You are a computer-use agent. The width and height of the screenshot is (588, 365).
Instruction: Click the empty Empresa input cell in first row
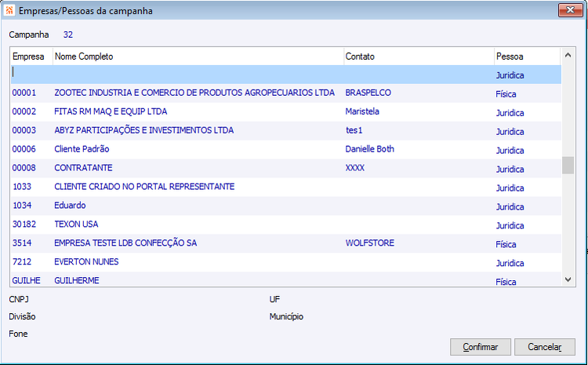tap(32, 75)
